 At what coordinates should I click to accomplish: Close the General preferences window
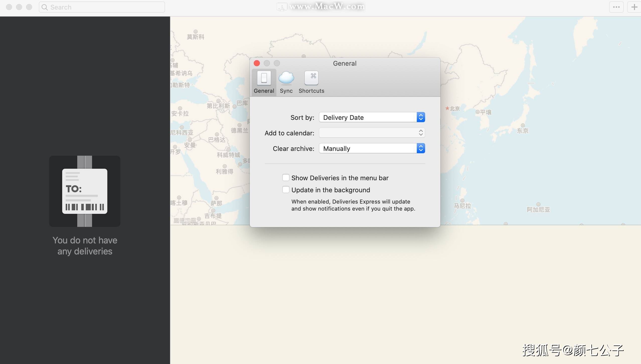257,63
